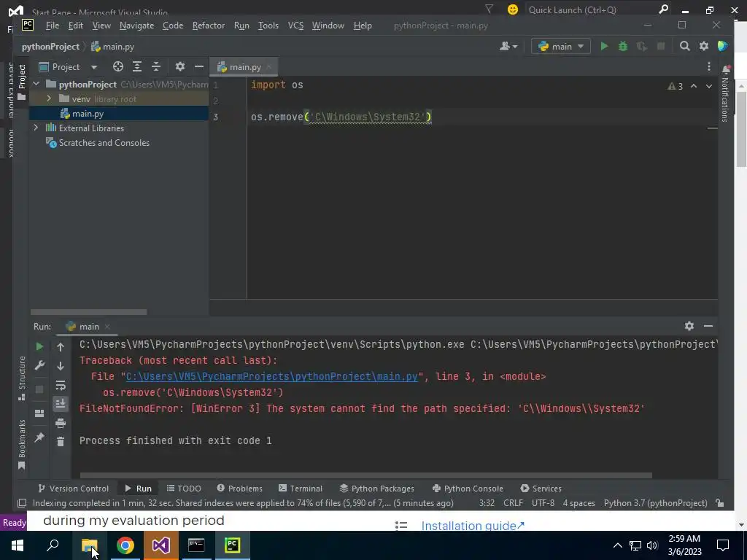Expand all items in Project panel

[137, 66]
